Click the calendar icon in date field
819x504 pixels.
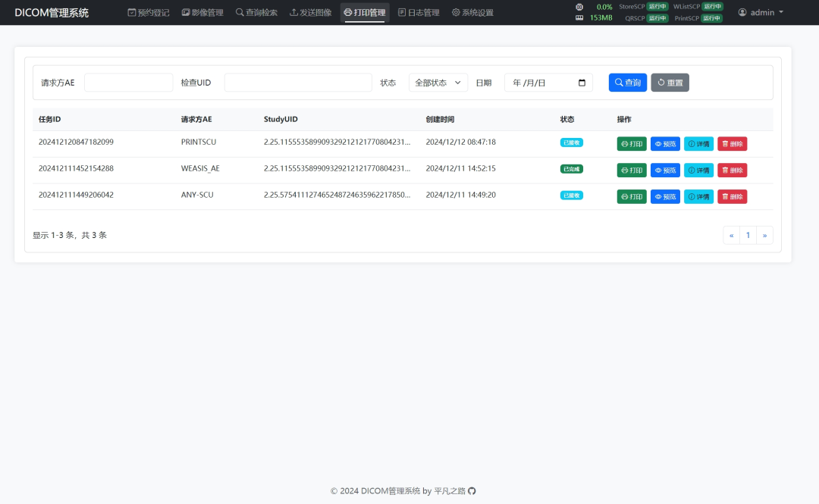coord(582,83)
